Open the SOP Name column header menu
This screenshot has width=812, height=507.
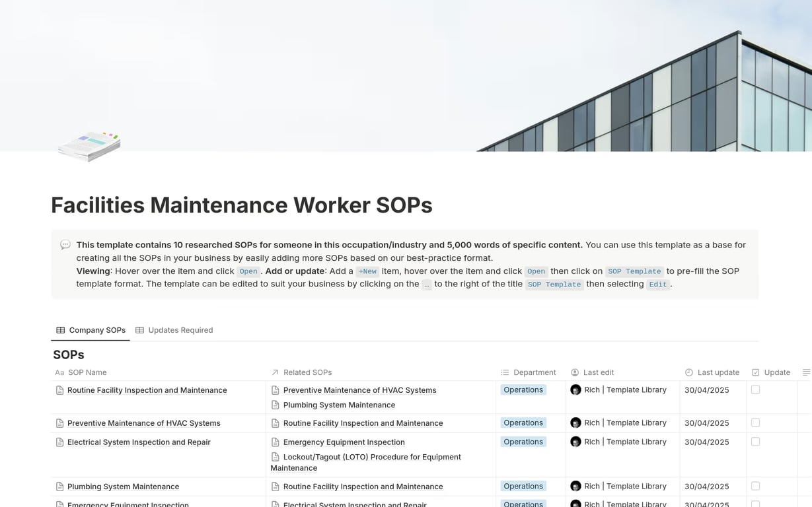pyautogui.click(x=159, y=372)
